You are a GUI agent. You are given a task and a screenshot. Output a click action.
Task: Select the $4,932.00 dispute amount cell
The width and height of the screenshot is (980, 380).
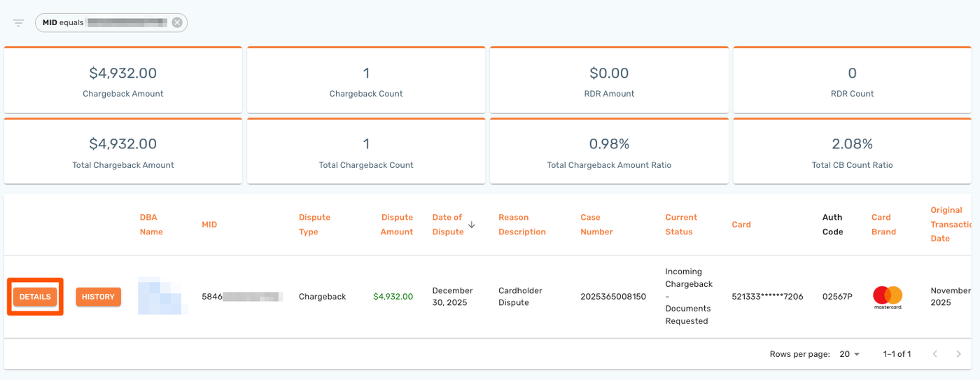click(x=393, y=297)
